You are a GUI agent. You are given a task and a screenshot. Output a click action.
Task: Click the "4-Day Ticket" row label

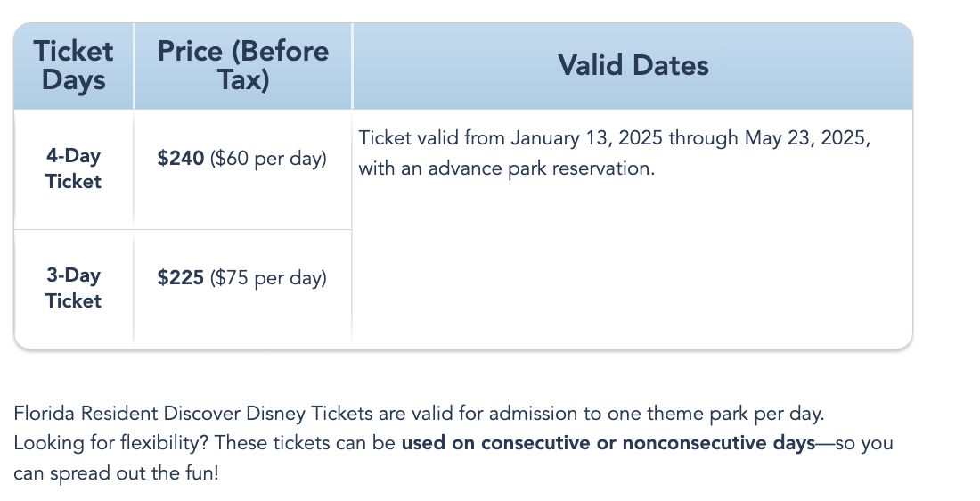point(73,168)
